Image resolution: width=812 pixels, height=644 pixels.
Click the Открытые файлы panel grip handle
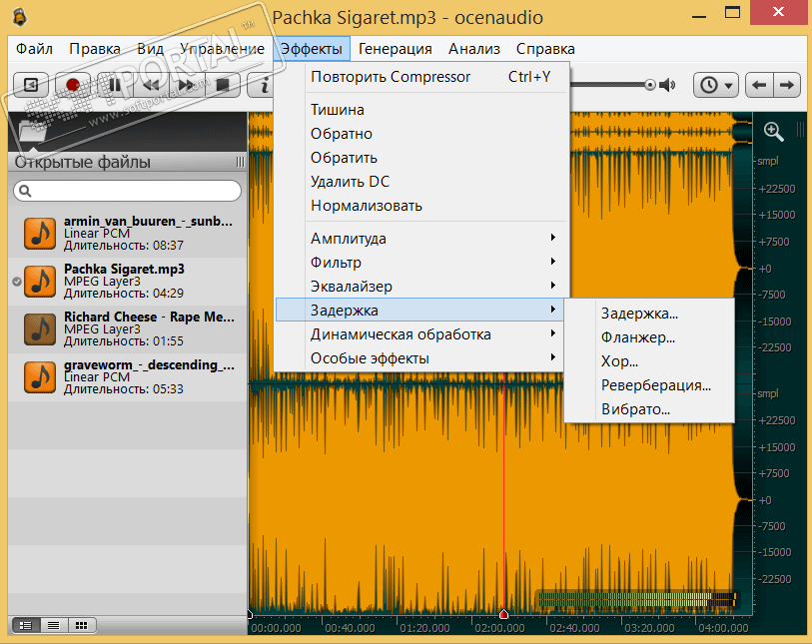coord(240,162)
